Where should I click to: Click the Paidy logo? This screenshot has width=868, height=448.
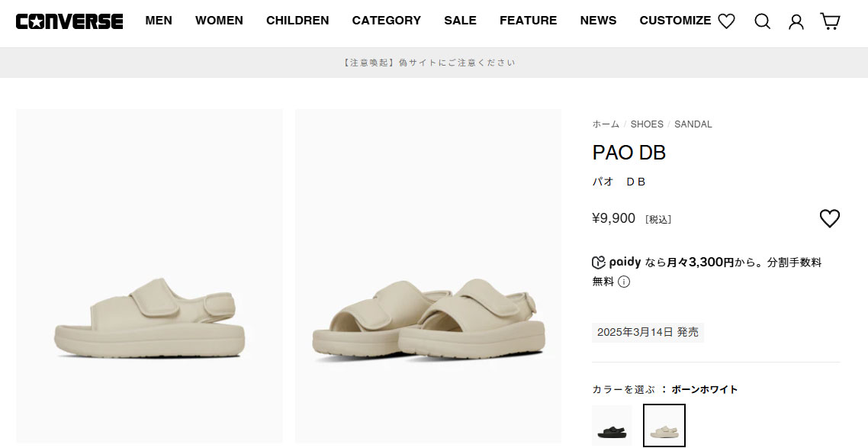point(616,263)
